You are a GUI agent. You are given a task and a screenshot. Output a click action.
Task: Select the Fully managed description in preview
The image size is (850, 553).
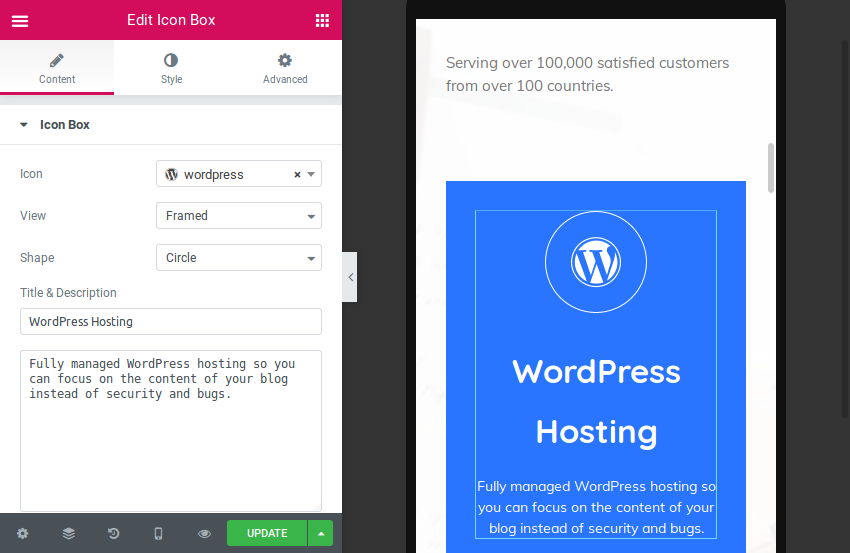(596, 507)
